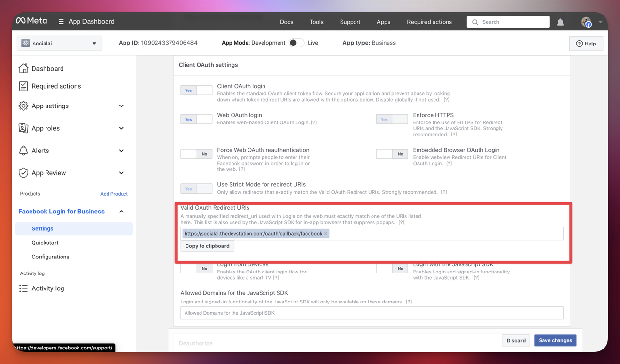Click Client OAuth settings heading

(x=208, y=65)
